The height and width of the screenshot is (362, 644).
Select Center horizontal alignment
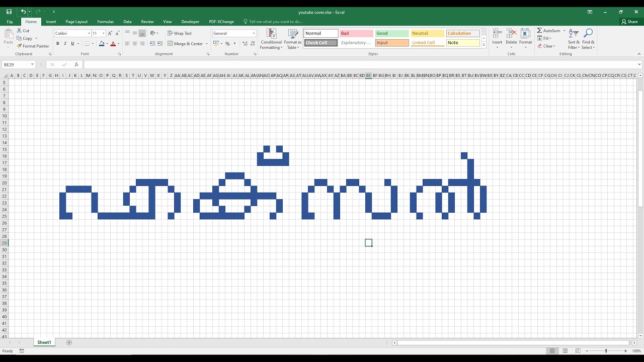[x=135, y=44]
